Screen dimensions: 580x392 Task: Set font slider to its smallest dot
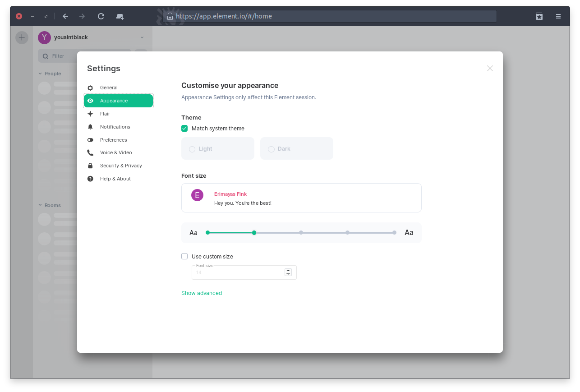[x=208, y=233]
